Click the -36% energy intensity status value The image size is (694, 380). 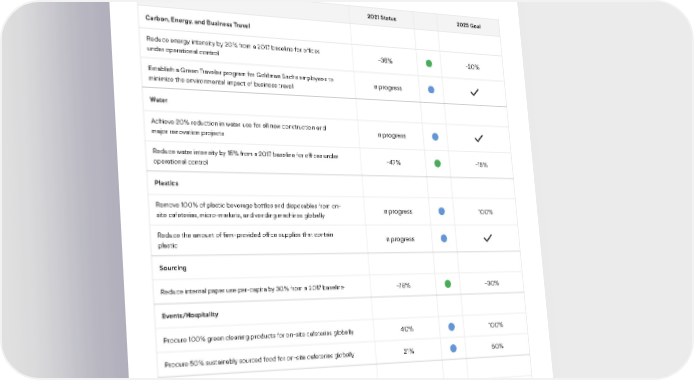tap(386, 61)
